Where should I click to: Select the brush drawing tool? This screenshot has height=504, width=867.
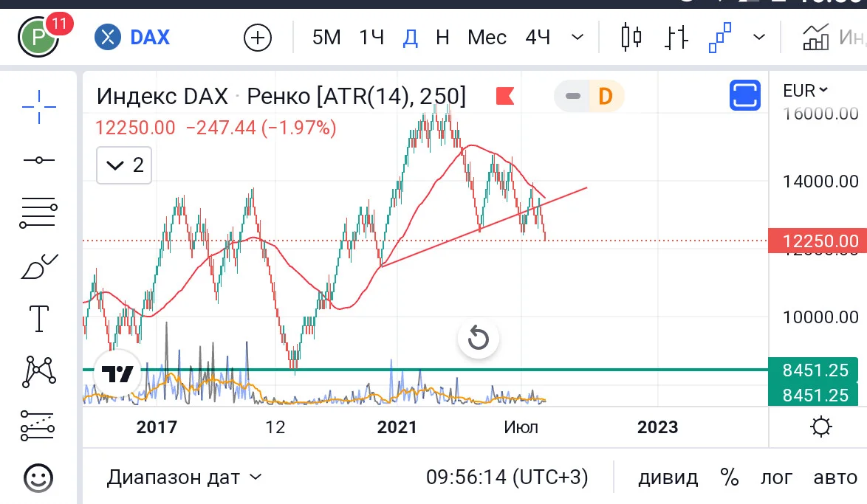(38, 266)
